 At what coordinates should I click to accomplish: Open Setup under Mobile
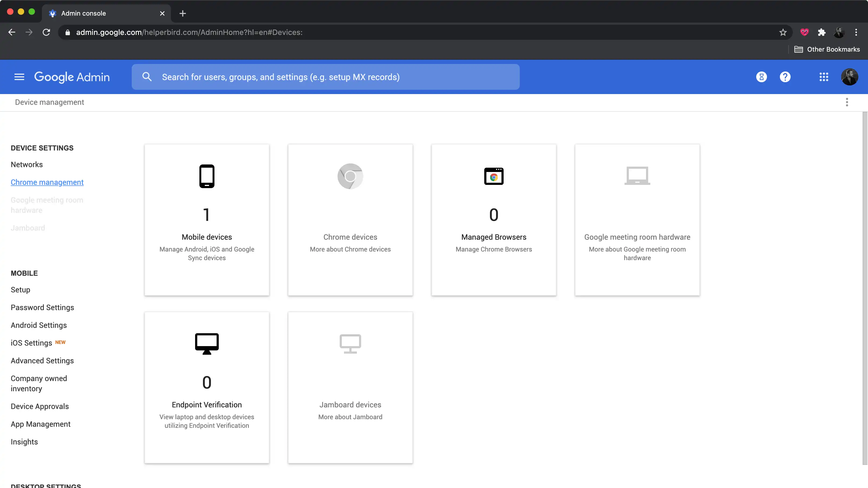coord(20,290)
